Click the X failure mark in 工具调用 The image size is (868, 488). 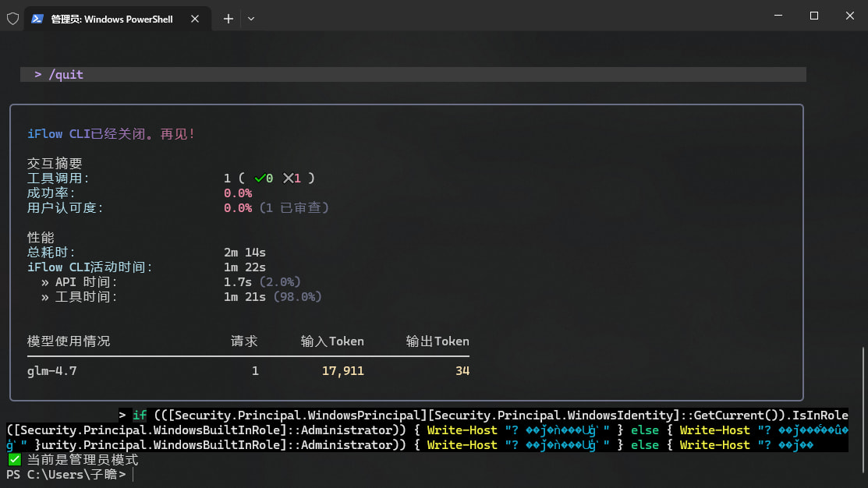[x=289, y=179]
